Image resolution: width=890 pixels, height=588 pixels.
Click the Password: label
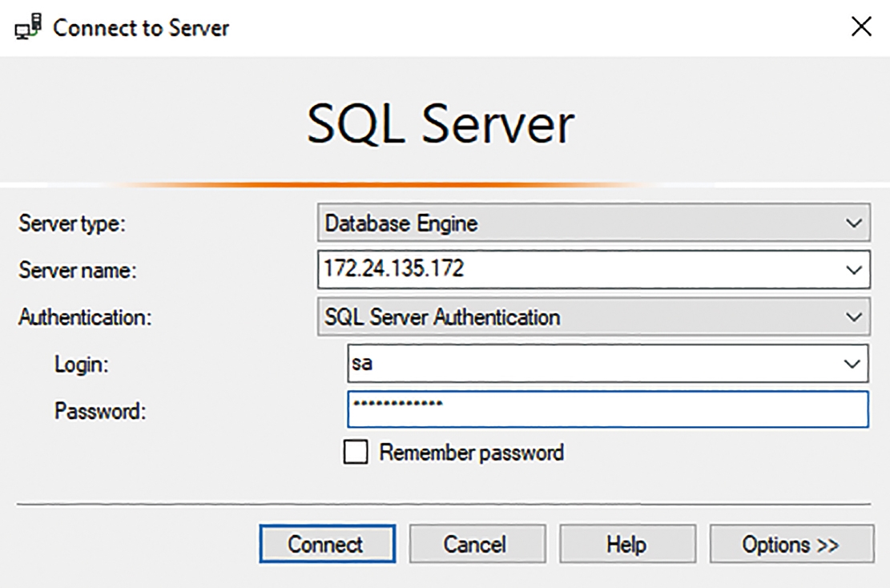coord(100,411)
